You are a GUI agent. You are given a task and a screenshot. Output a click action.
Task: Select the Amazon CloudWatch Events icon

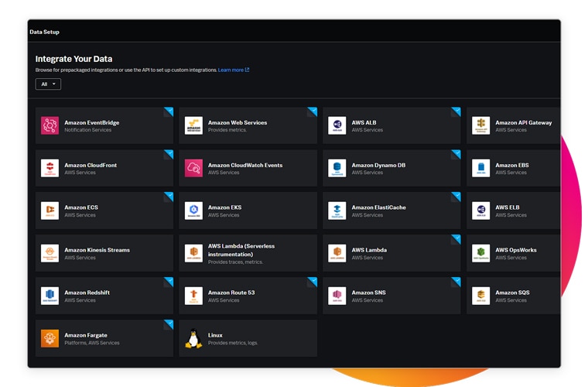193,168
